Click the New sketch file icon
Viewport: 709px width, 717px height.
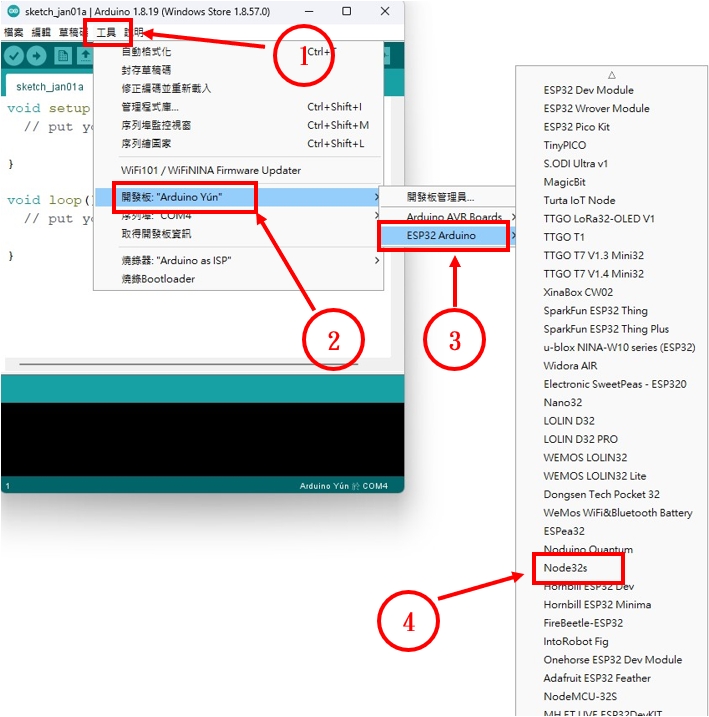click(x=63, y=56)
